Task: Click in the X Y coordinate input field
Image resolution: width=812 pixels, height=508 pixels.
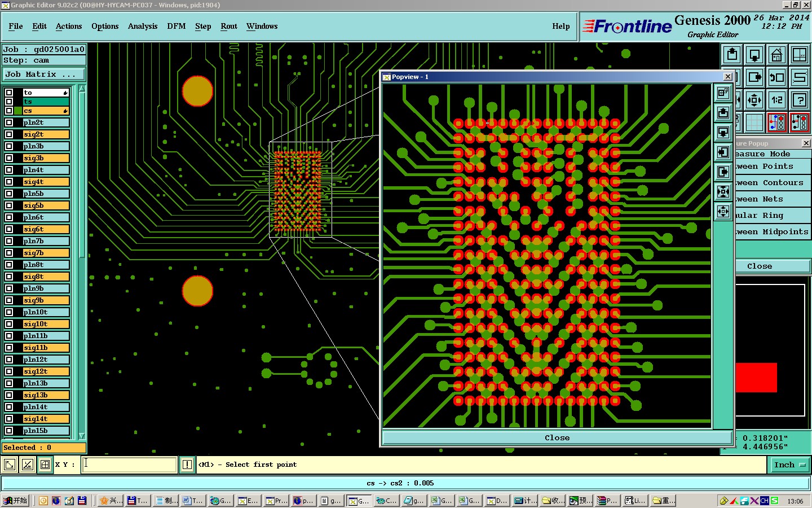Action: (130, 465)
